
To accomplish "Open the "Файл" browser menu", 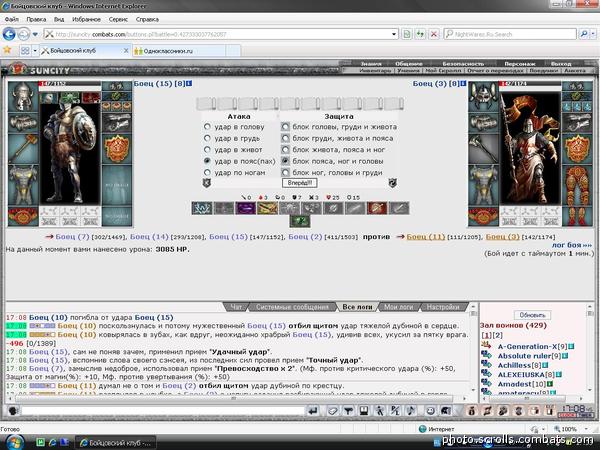I will pos(11,19).
